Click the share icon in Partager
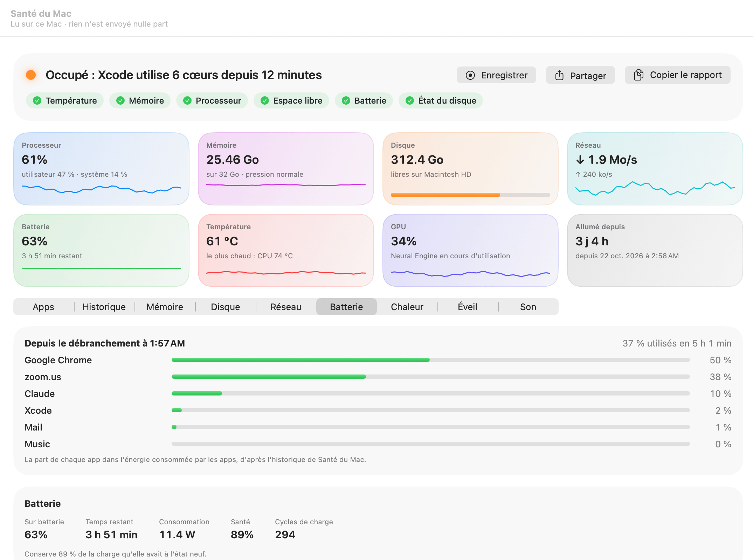The width and height of the screenshot is (753, 560). pyautogui.click(x=559, y=75)
